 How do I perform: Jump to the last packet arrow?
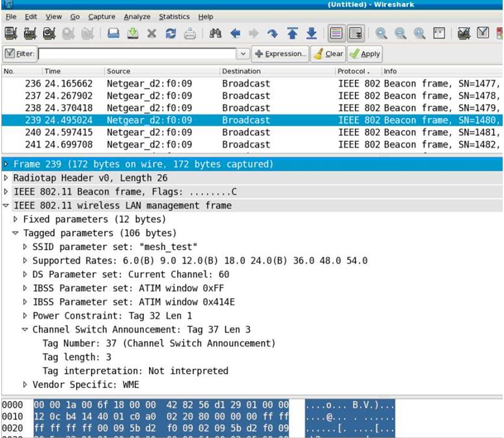311,33
